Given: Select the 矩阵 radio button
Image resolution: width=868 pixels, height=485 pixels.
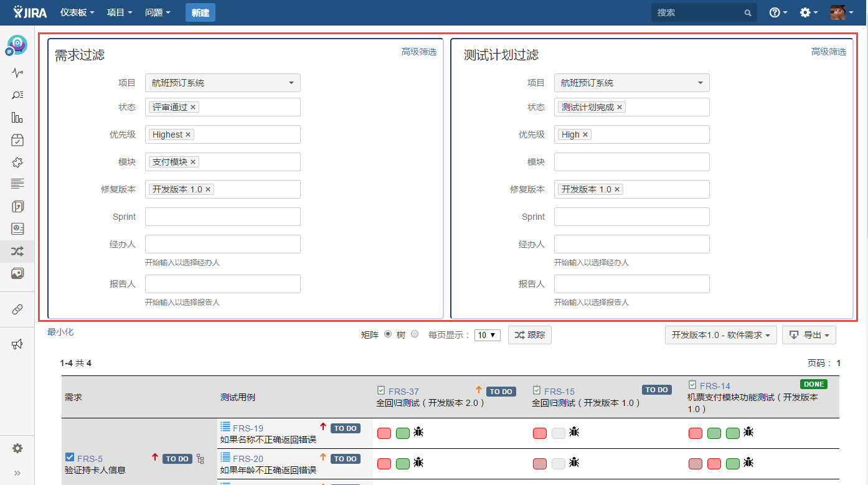Looking at the screenshot, I should 387,334.
